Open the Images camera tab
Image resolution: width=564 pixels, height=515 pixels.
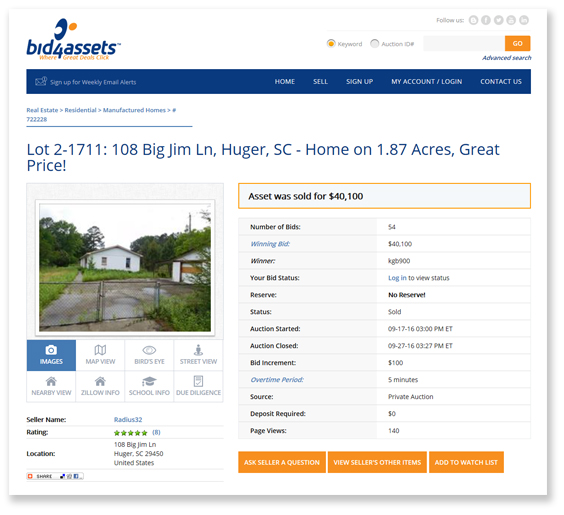[x=51, y=355]
